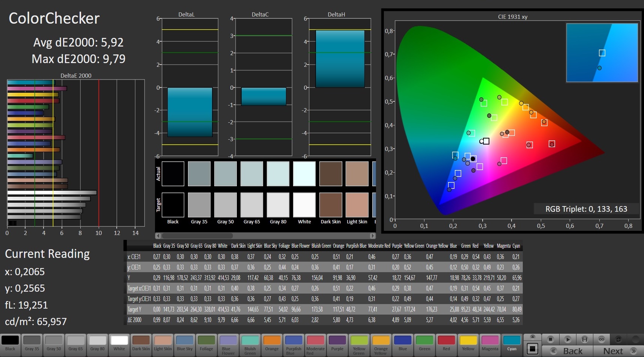Click the Target Dark Skin swatch
Screen dimensions: 644x357
[x=331, y=205]
